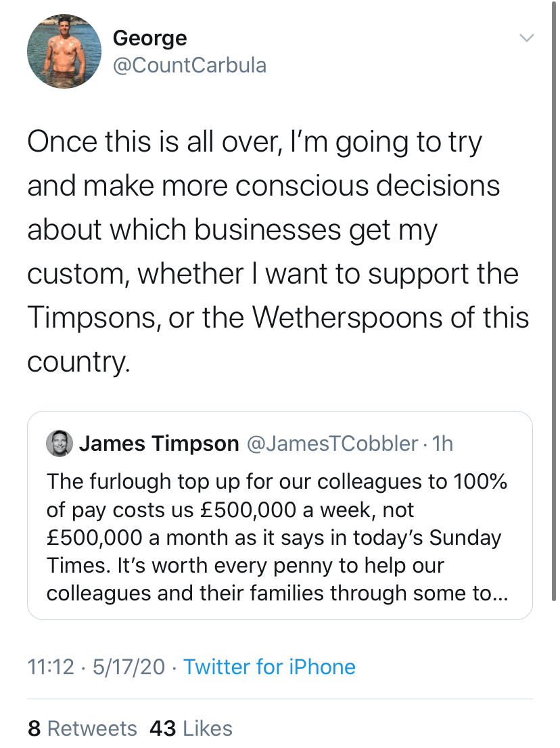This screenshot has width=560, height=748.
Task: Expand the truncated ellipsis in quoted tweet
Action: [x=498, y=593]
